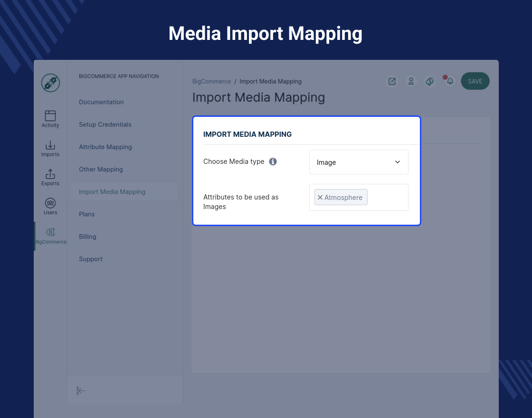Click the open-in-new-window icon
The image size is (532, 418).
pyautogui.click(x=392, y=81)
